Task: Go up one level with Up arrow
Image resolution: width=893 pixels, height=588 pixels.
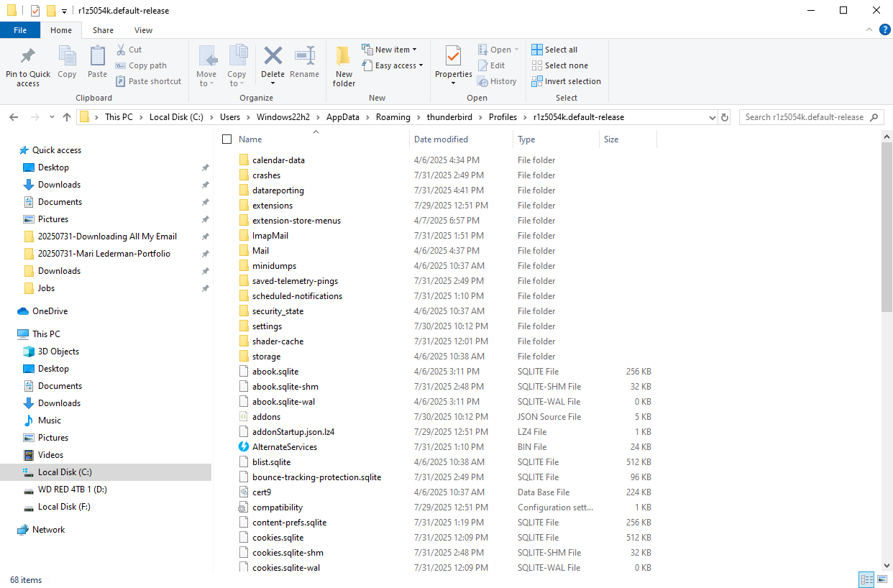Action: [67, 117]
